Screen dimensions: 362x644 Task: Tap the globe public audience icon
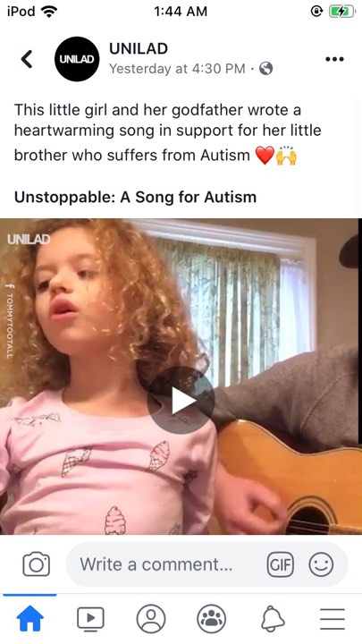(266, 69)
